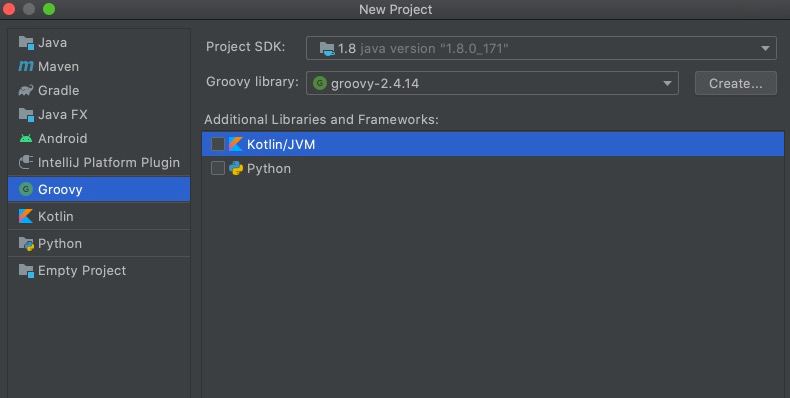Select the Python row in frameworks list
Screen dimensions: 790x398
493,168
